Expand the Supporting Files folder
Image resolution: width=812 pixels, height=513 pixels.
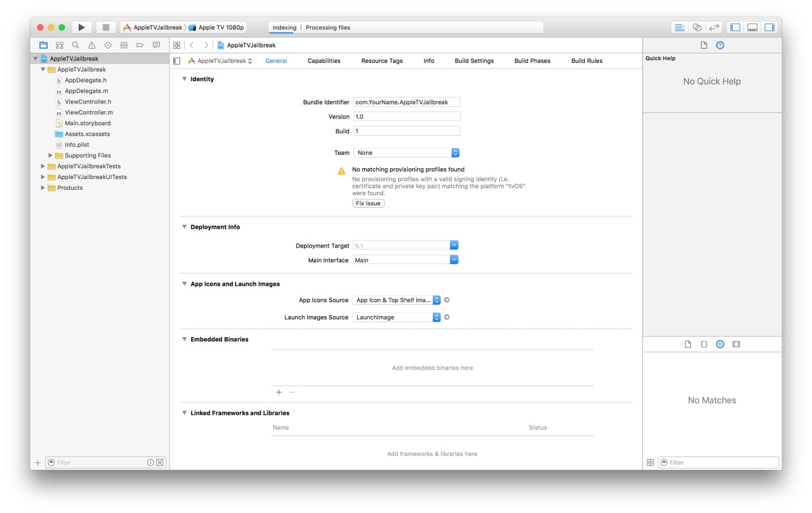click(51, 156)
